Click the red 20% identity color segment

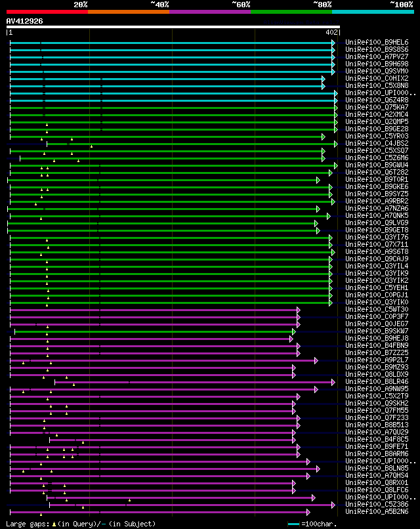point(47,12)
